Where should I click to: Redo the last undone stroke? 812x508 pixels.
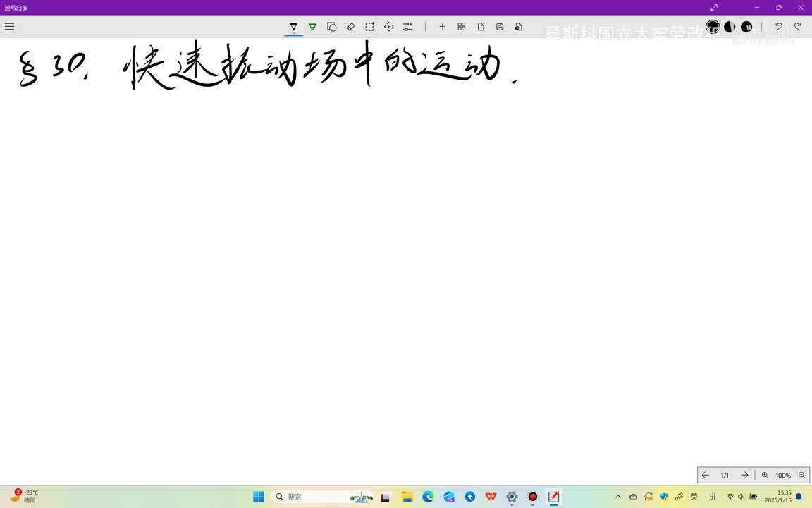[797, 26]
